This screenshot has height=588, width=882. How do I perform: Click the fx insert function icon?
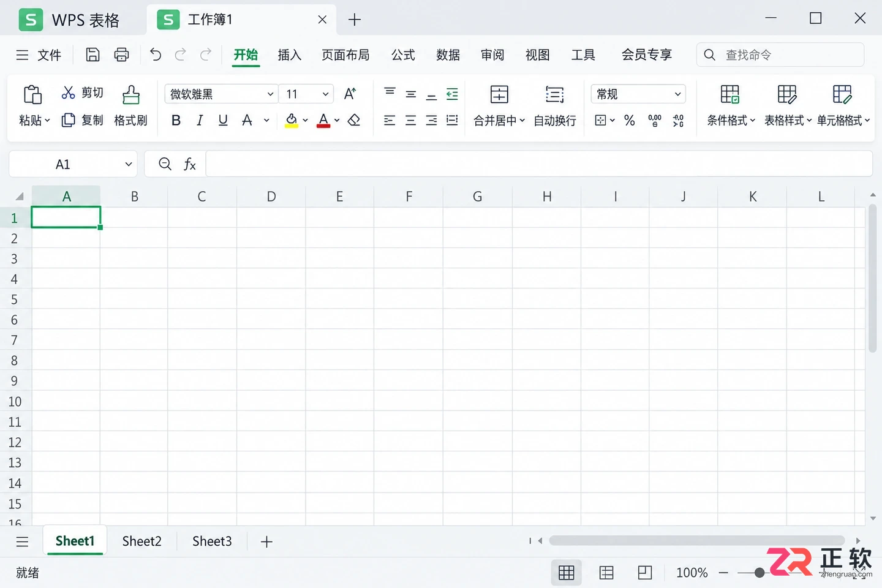[190, 164]
